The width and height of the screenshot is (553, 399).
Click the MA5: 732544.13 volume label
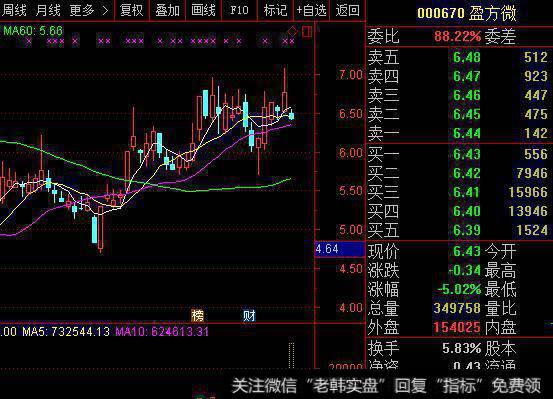point(66,332)
